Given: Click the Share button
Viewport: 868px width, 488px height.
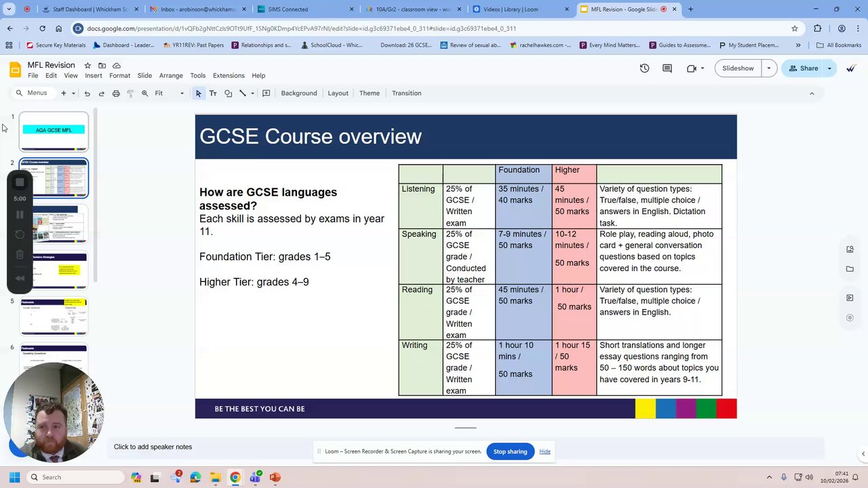Looking at the screenshot, I should point(802,68).
